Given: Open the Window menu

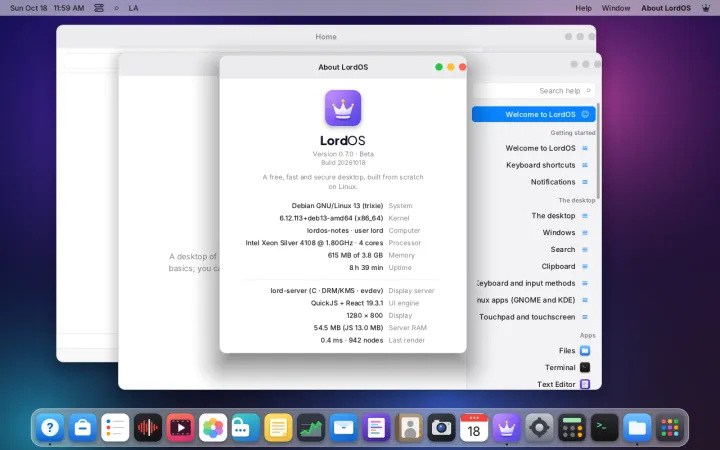Looking at the screenshot, I should 616,8.
